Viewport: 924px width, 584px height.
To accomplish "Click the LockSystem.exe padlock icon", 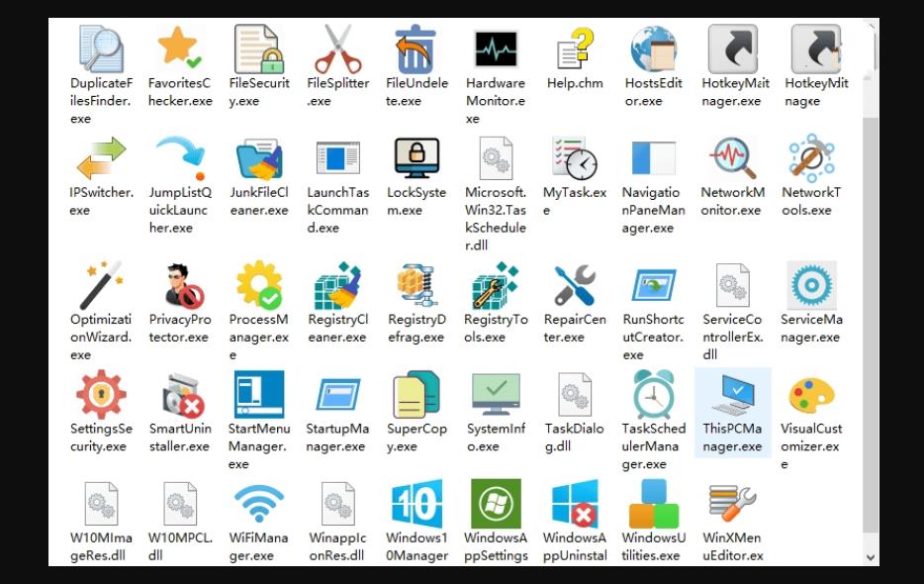I will [416, 158].
